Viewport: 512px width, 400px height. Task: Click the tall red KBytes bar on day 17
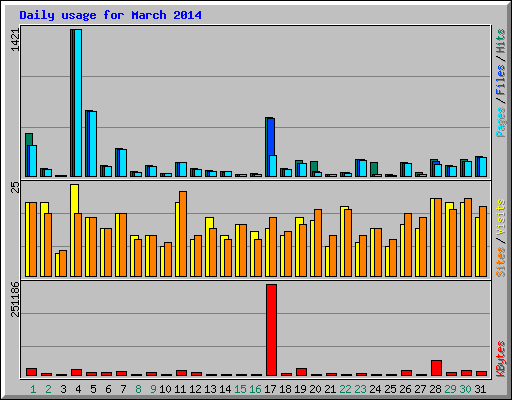[x=271, y=330]
